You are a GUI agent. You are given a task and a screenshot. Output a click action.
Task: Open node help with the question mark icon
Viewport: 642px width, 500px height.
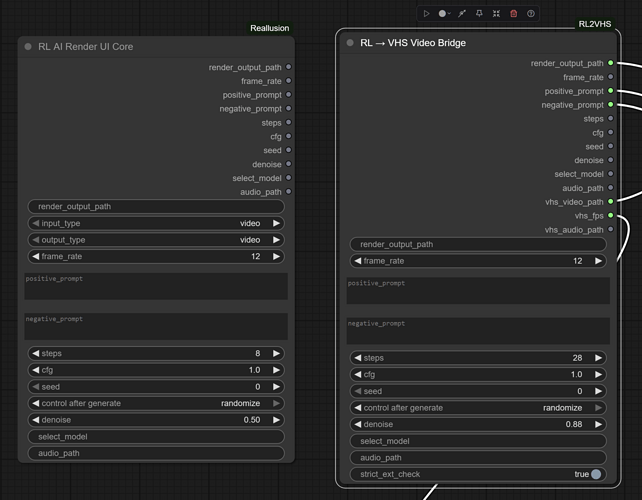tap(531, 14)
